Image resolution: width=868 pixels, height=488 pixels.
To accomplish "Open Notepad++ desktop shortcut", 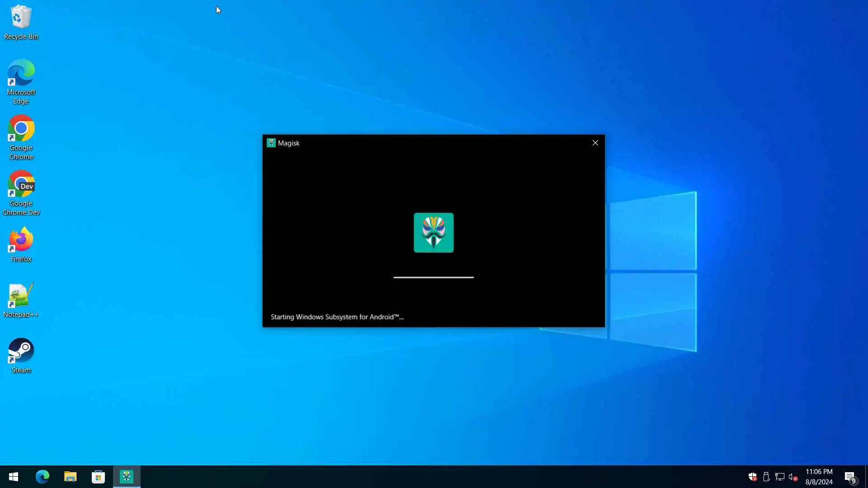I will 21,300.
